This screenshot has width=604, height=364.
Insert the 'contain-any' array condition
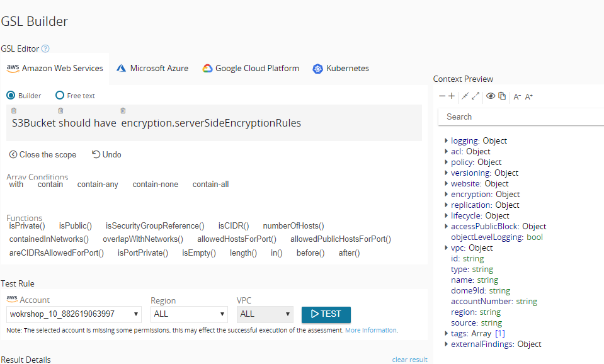(x=98, y=185)
